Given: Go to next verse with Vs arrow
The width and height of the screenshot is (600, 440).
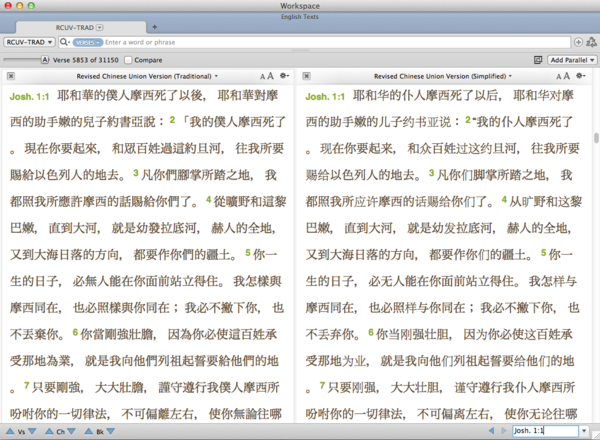Looking at the screenshot, I should (34, 431).
